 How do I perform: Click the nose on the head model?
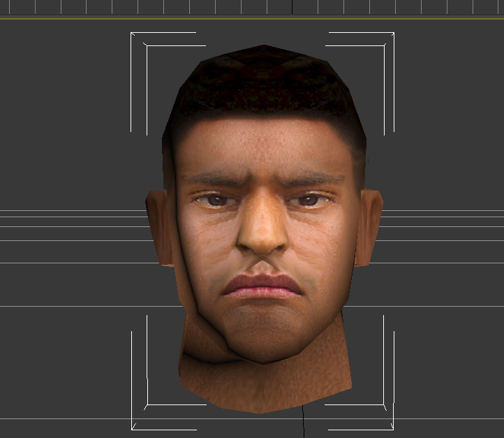(x=262, y=229)
